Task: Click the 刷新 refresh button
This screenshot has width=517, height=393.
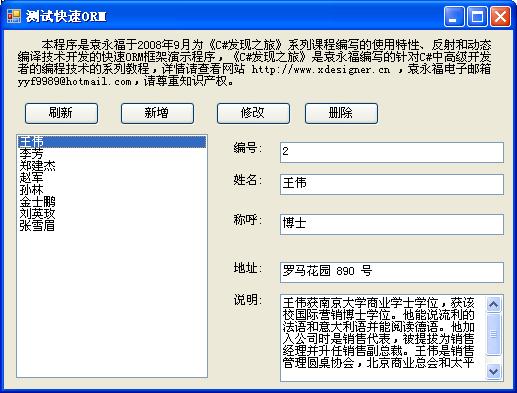Action: [x=61, y=113]
